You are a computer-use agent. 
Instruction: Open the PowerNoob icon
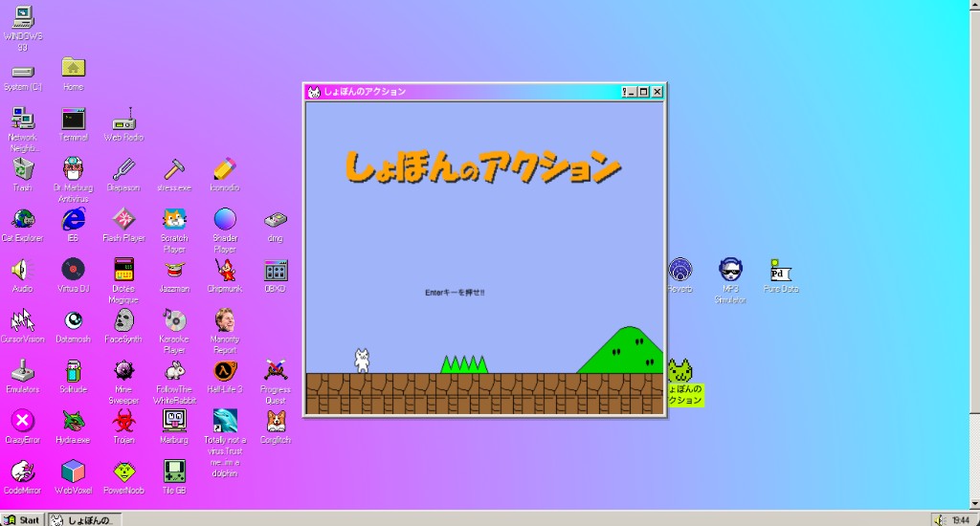(x=123, y=471)
